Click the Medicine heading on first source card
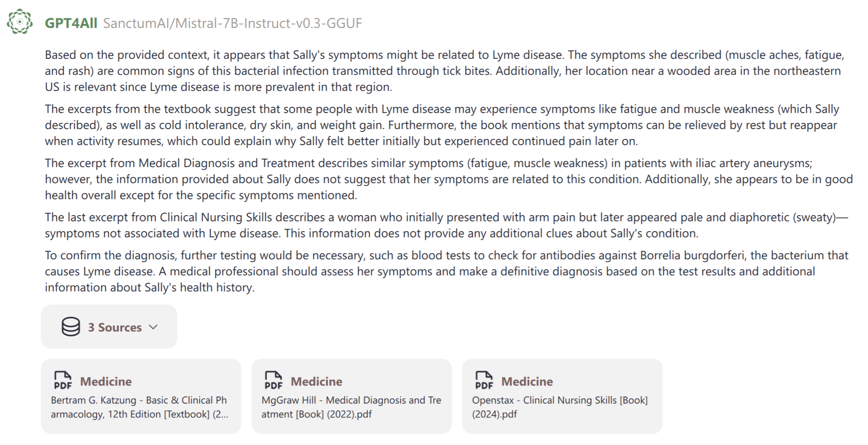Screen dimensions: 868x445 [x=106, y=381]
